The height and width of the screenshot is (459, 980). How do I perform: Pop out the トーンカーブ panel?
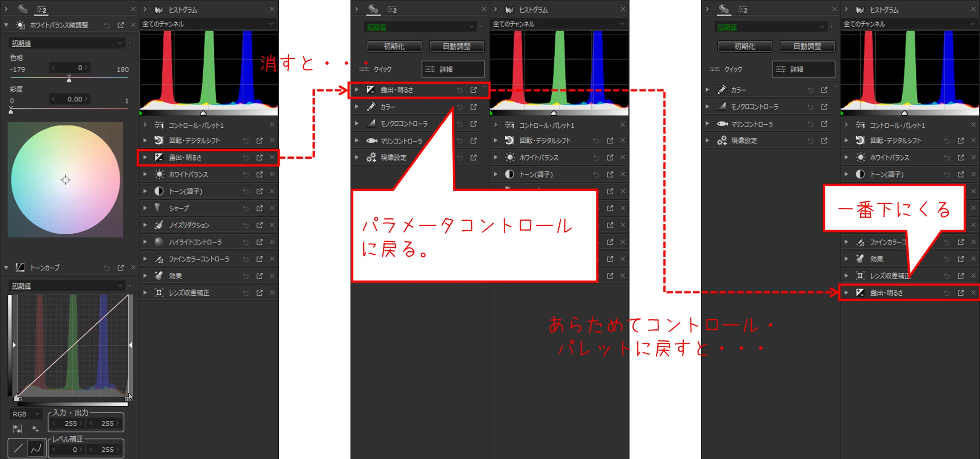pos(121,268)
